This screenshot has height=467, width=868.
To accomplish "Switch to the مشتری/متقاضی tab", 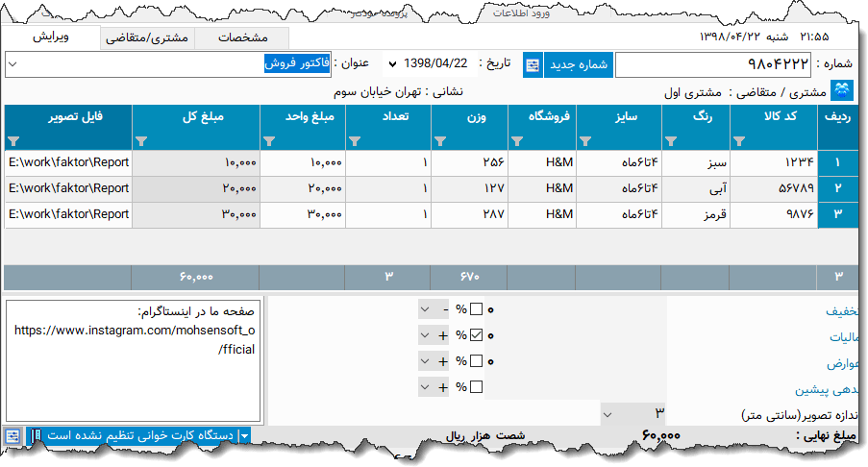I will [x=147, y=37].
